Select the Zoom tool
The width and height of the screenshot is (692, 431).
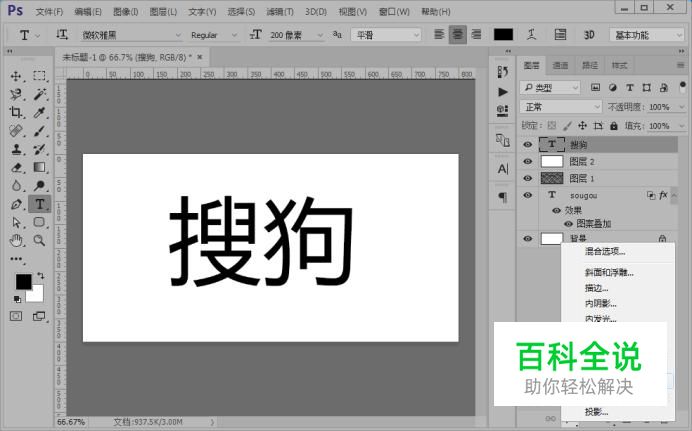tap(39, 240)
